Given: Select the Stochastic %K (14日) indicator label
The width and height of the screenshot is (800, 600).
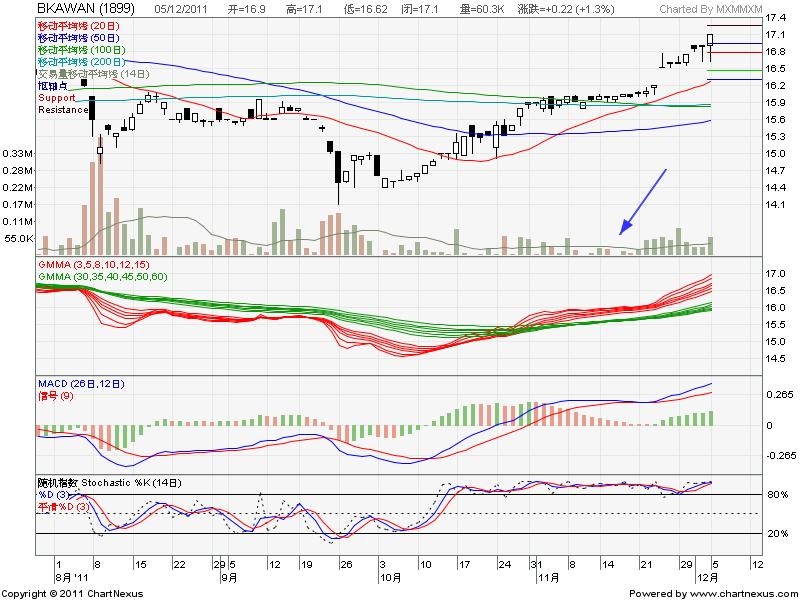Looking at the screenshot, I should [x=110, y=482].
